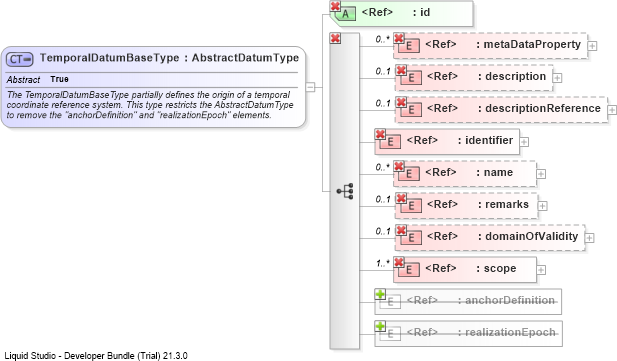Click the element icon of descriptionReference
Viewport: 617px width, 361px height.
(x=411, y=109)
